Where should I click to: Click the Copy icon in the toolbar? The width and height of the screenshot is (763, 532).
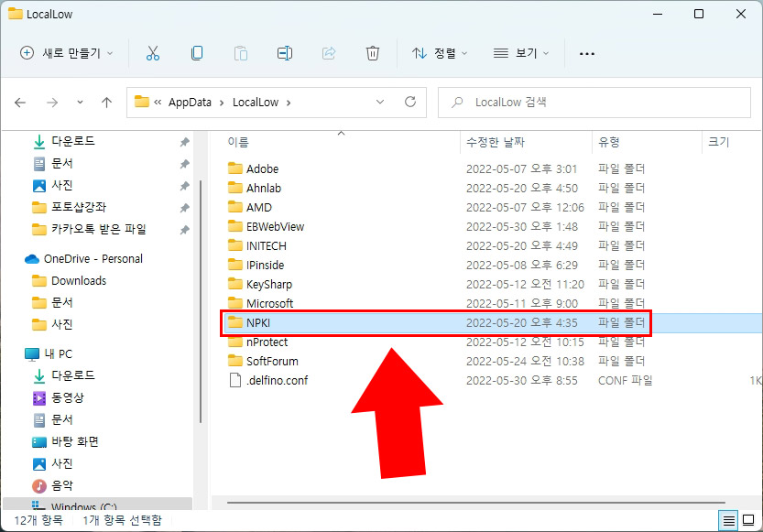pyautogui.click(x=197, y=53)
